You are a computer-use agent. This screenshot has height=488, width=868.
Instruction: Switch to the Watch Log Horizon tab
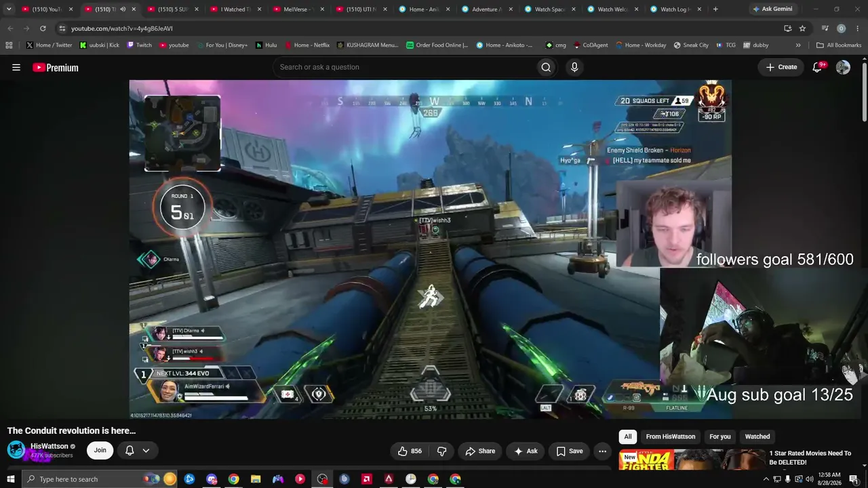675,9
